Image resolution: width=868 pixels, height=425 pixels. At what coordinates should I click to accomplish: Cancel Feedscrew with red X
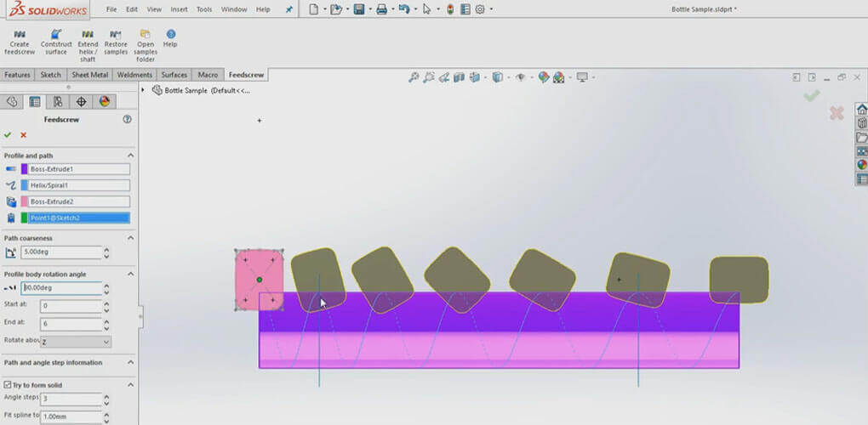23,135
